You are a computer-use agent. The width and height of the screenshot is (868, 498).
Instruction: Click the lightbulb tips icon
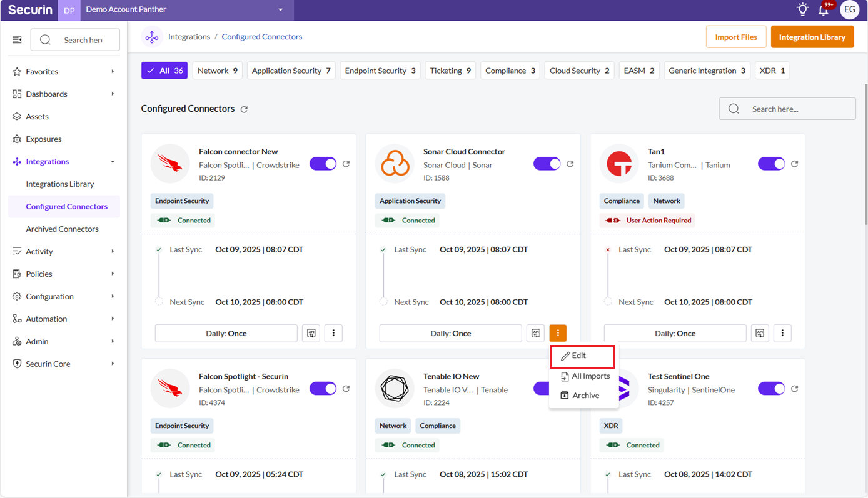click(x=802, y=9)
